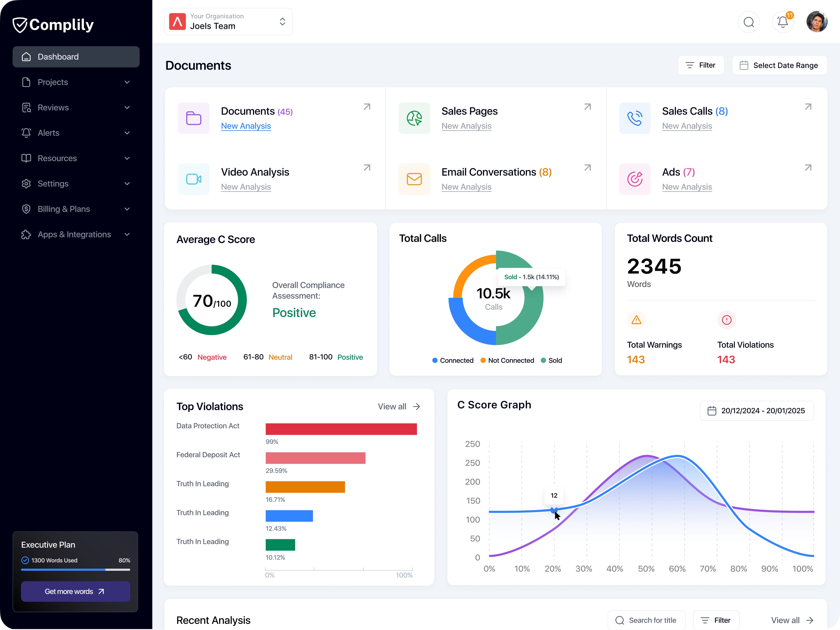Click the Video Analysis camera icon

click(194, 179)
